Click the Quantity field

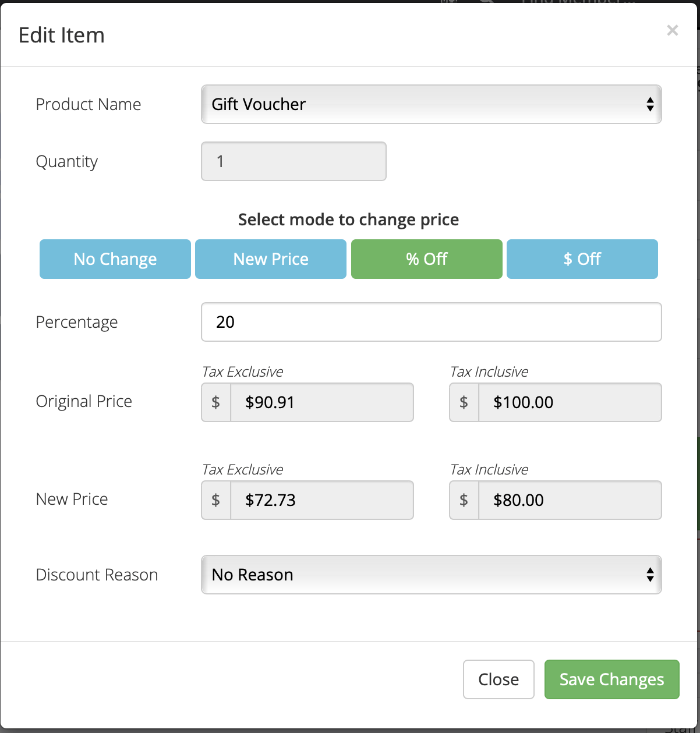(294, 161)
